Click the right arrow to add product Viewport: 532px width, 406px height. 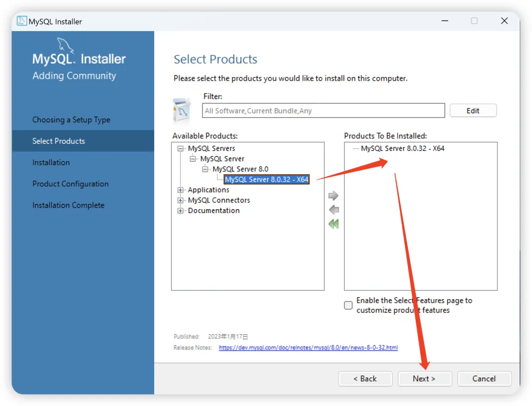(x=333, y=195)
